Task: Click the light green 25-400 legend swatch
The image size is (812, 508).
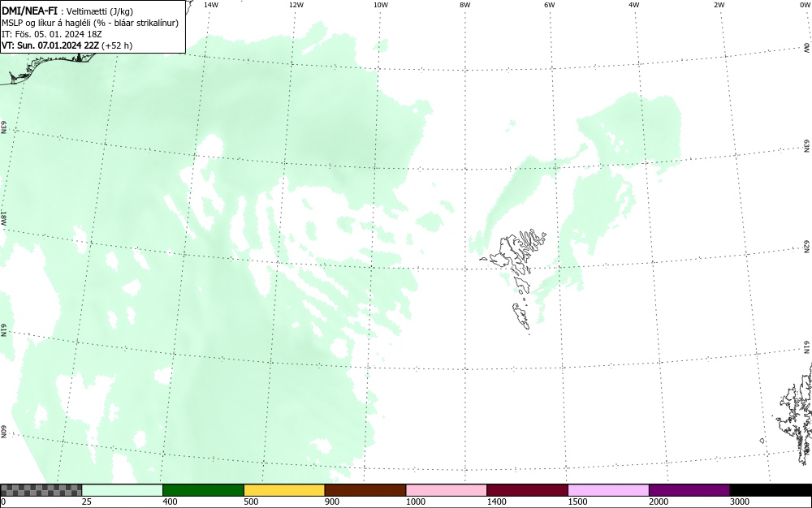Action: (x=123, y=490)
